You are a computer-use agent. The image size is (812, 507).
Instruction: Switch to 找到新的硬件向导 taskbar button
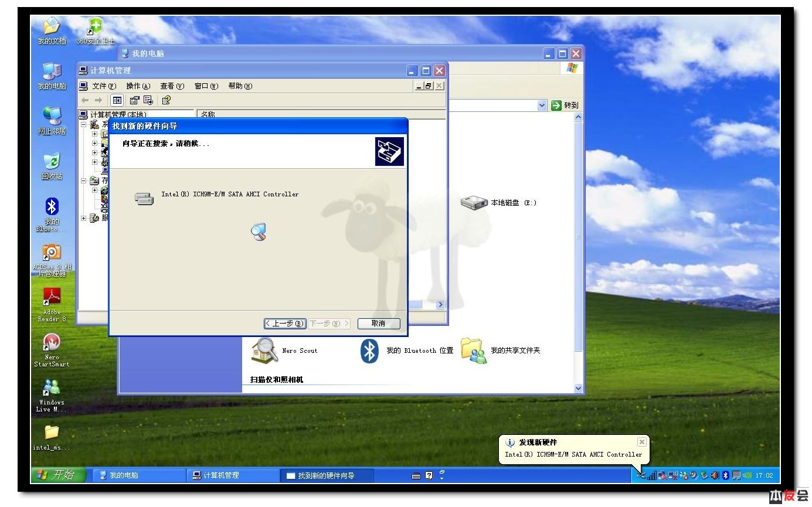coord(327,475)
